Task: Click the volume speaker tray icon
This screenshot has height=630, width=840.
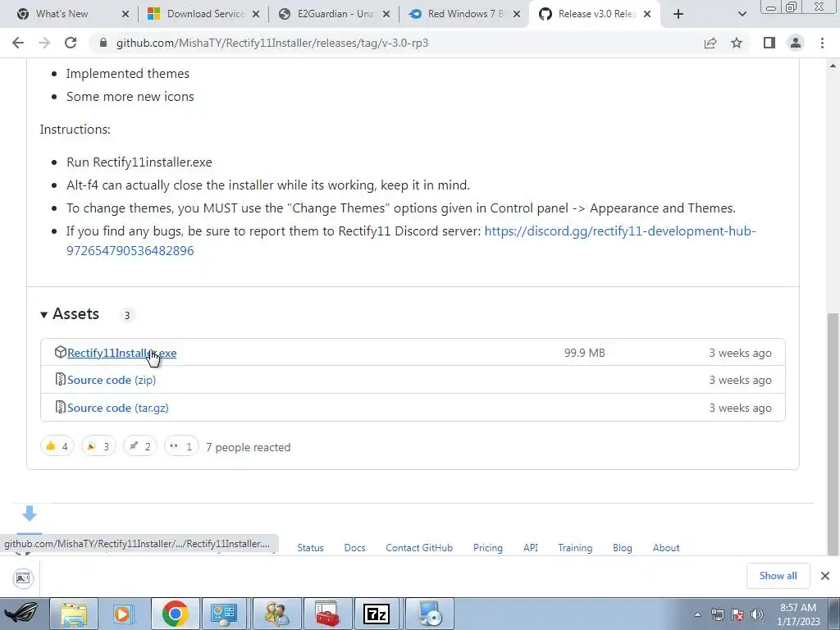Action: (x=757, y=614)
